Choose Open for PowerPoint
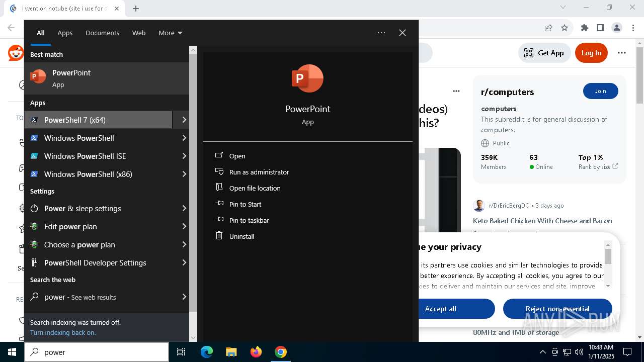This screenshot has height=362, width=644. click(x=237, y=156)
